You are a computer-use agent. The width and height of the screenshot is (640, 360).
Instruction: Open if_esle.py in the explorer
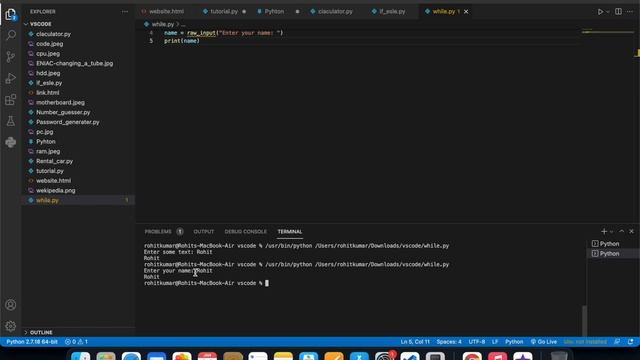49,83
